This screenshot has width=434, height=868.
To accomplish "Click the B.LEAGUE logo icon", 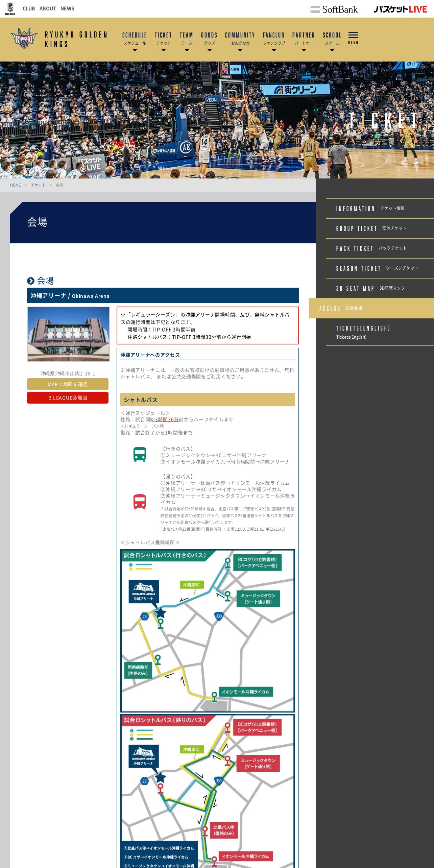I will pyautogui.click(x=10, y=9).
